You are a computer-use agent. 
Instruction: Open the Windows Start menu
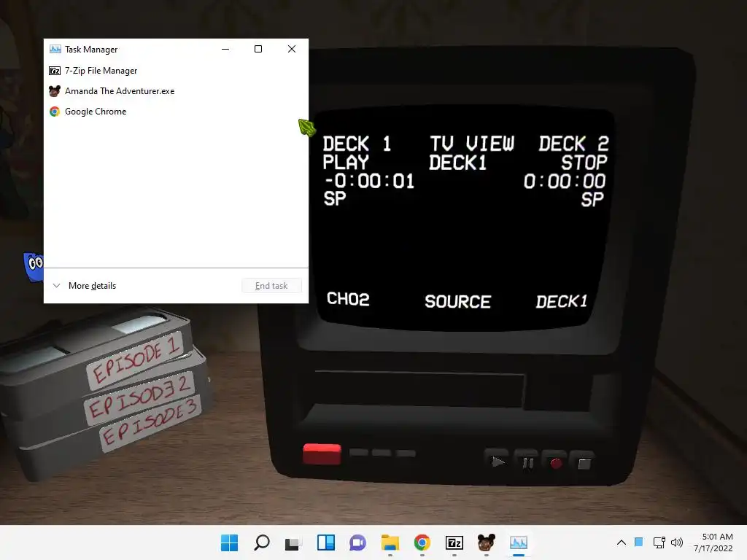(230, 542)
